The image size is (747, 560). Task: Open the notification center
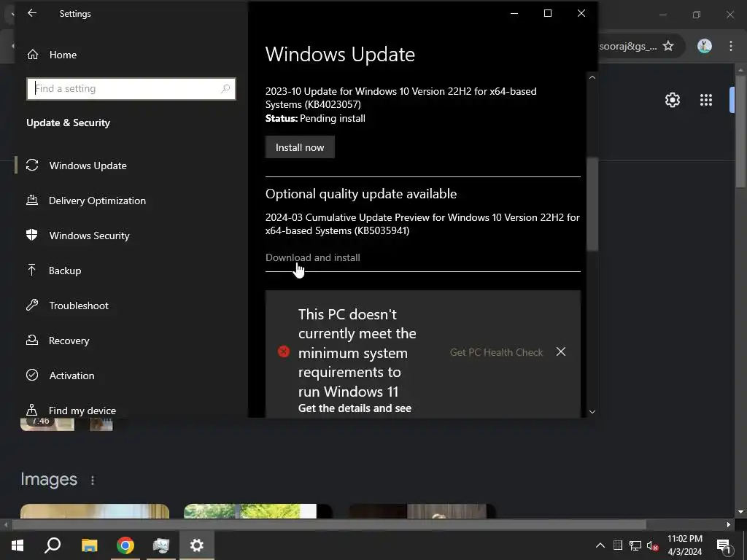pos(724,545)
